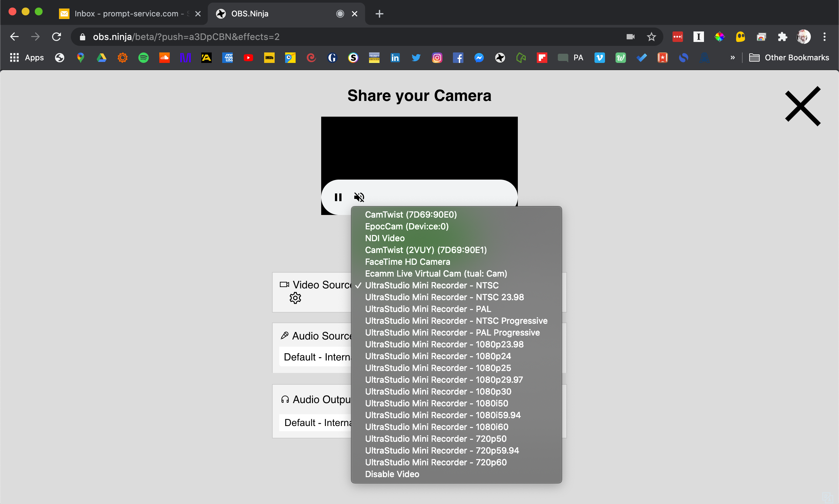Click the checkmarked UltraStudio NTSC entry
Viewport: 839px width, 504px height.
click(431, 285)
